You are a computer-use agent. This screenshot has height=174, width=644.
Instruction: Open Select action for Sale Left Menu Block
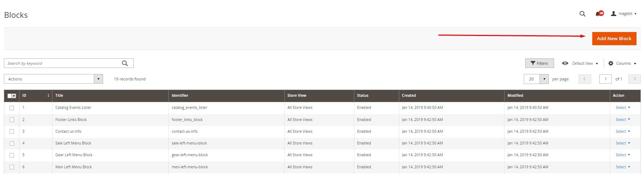tap(623, 143)
